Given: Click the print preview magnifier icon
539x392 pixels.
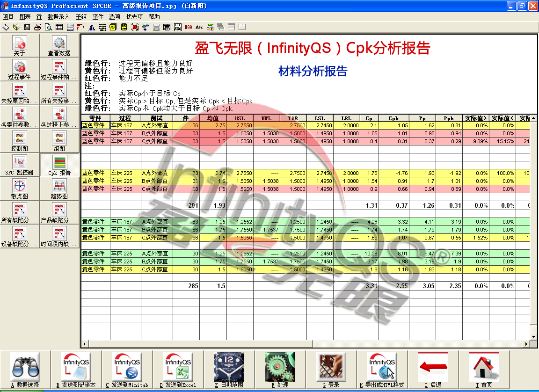Looking at the screenshot, I should coord(49,27).
